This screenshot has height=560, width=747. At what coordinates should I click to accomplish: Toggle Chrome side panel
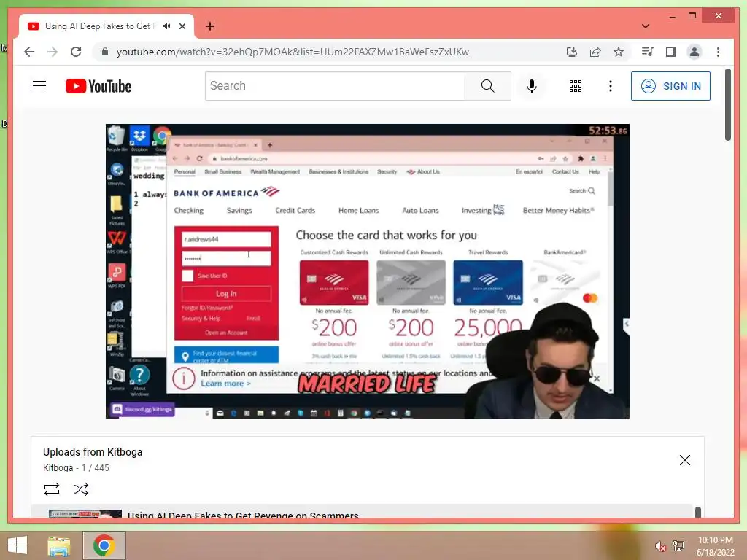(x=671, y=52)
